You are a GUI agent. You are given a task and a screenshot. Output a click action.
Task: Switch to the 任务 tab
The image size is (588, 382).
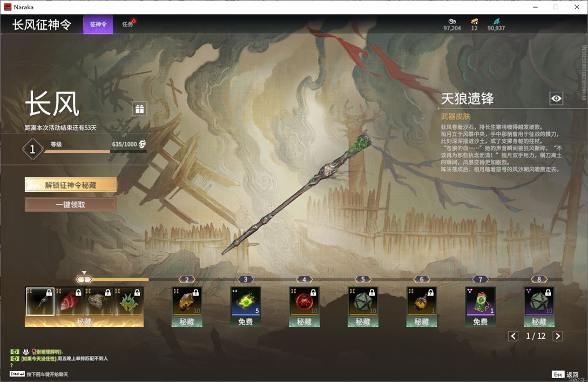point(127,24)
